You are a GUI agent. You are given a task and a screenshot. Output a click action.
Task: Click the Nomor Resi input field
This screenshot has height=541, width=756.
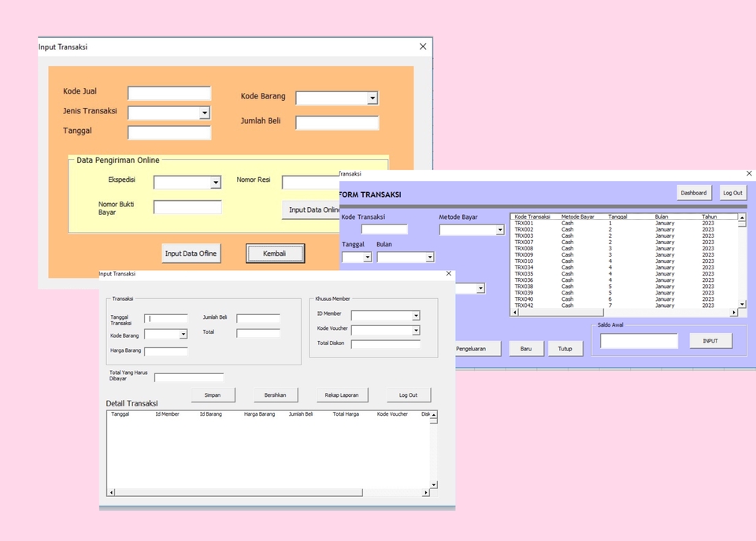pyautogui.click(x=311, y=183)
